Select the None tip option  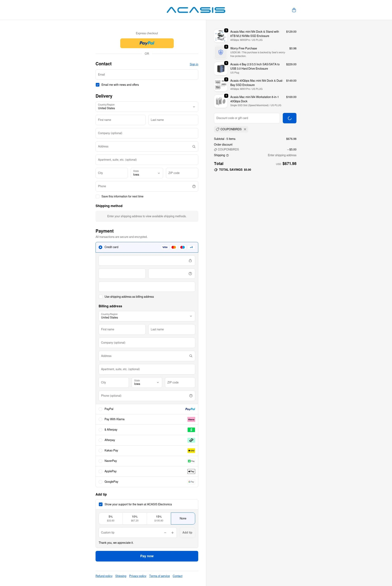point(183,518)
